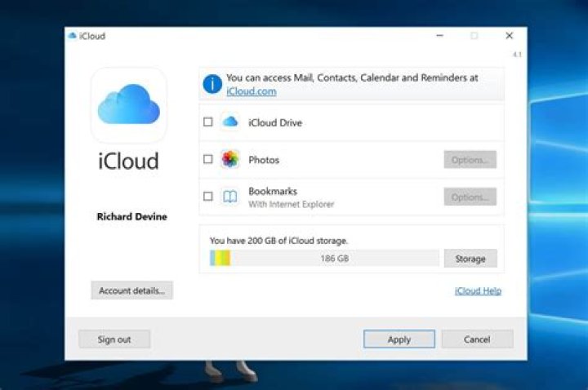Open Options for Photos

tap(470, 160)
